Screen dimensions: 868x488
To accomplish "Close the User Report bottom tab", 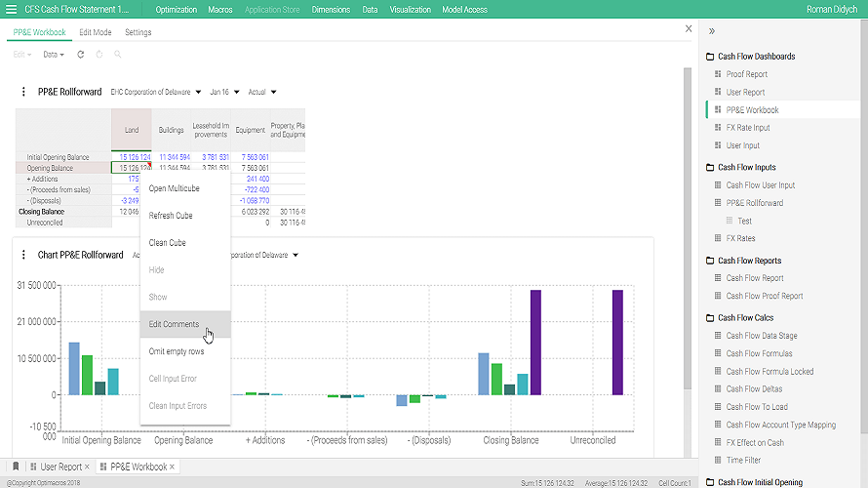I will tap(87, 467).
